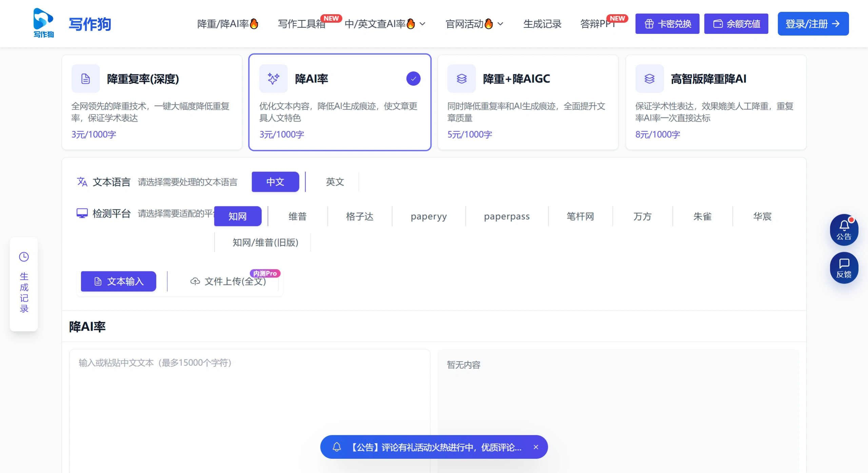Click the file icon in 文本输入 button
This screenshot has width=868, height=473.
tap(98, 281)
